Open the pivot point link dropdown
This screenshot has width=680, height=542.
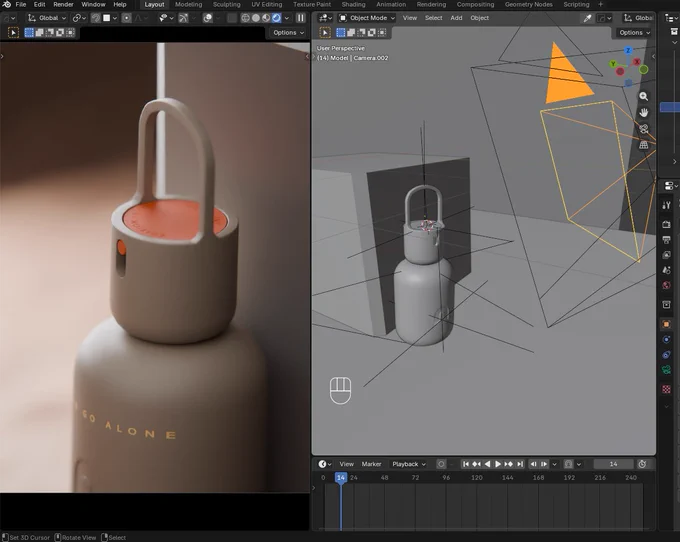pyautogui.click(x=79, y=18)
